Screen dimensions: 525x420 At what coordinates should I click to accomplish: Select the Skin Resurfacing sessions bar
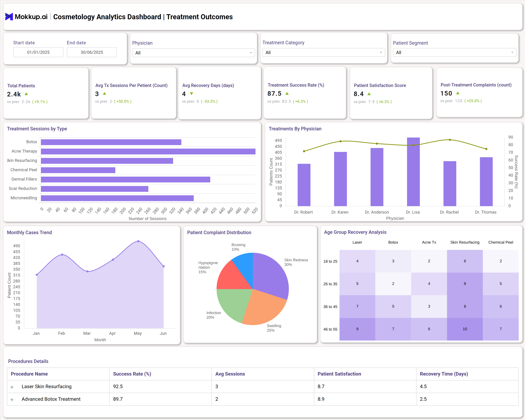pos(107,161)
